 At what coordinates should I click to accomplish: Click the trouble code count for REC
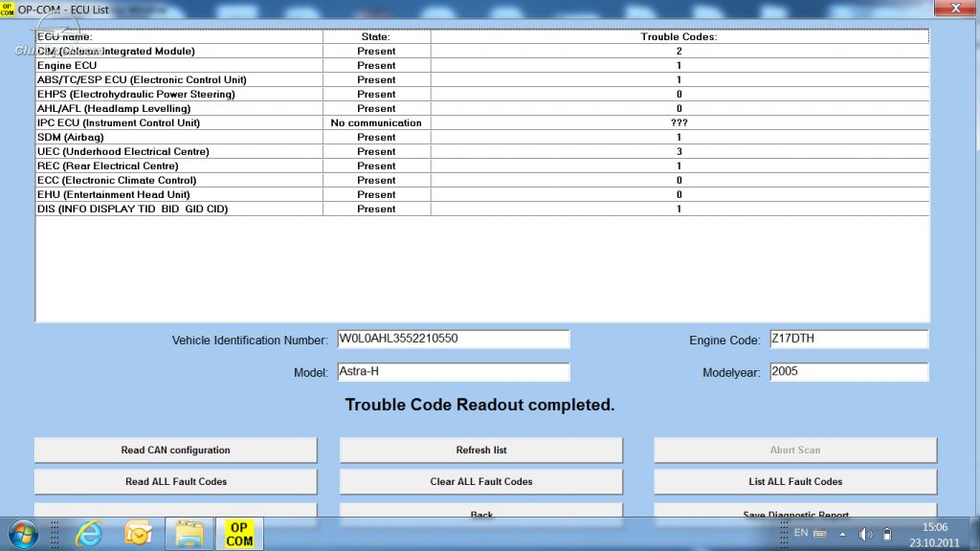[x=679, y=166]
